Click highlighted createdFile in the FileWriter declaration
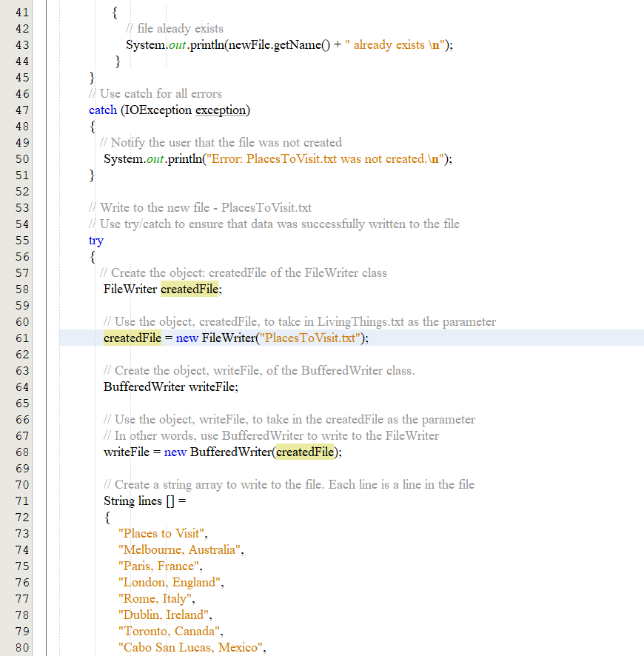The image size is (644, 656). coord(189,289)
